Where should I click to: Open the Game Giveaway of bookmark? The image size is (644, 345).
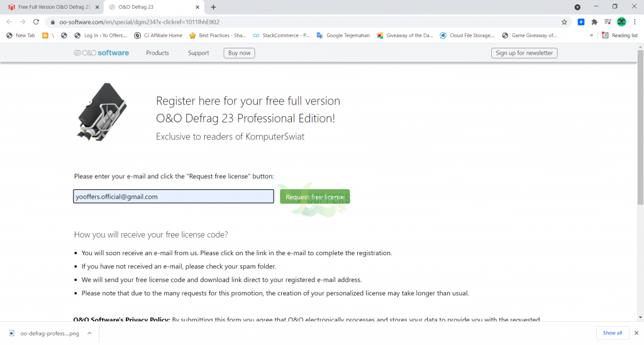(530, 36)
